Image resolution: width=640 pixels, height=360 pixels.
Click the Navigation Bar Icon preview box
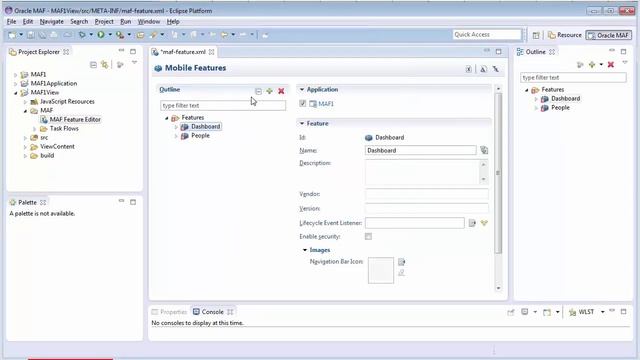point(381,270)
